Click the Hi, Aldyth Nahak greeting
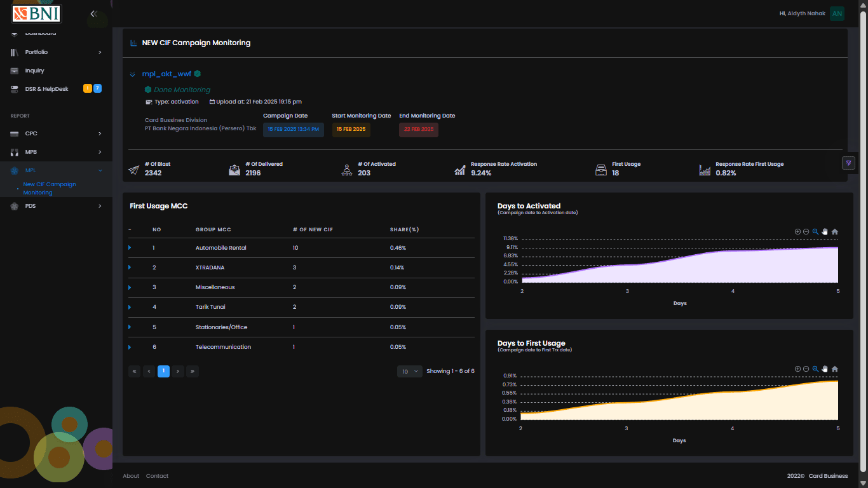The width and height of the screenshot is (868, 488). point(803,13)
